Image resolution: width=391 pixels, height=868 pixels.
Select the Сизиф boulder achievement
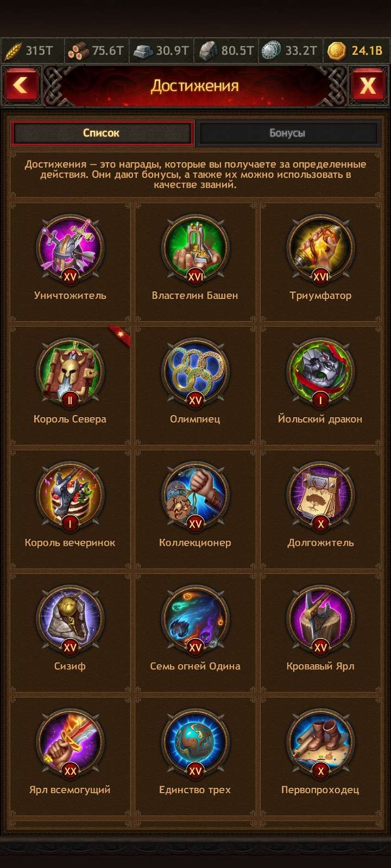[x=70, y=621]
